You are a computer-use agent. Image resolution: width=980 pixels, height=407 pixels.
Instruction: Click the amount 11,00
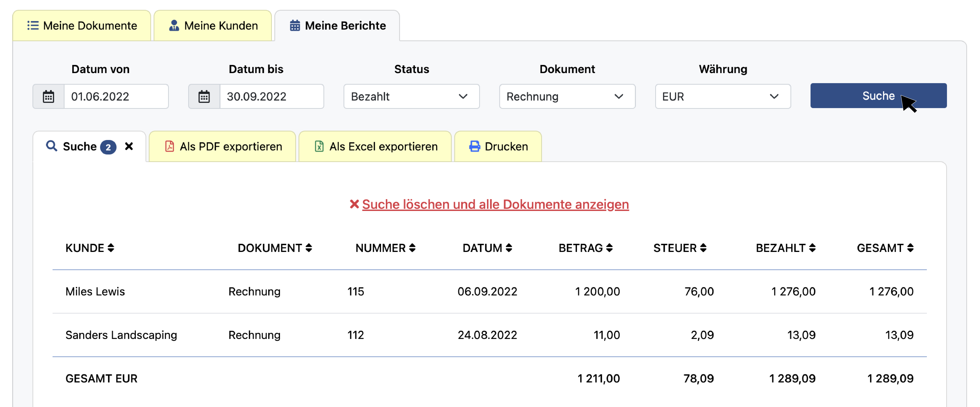click(x=607, y=335)
